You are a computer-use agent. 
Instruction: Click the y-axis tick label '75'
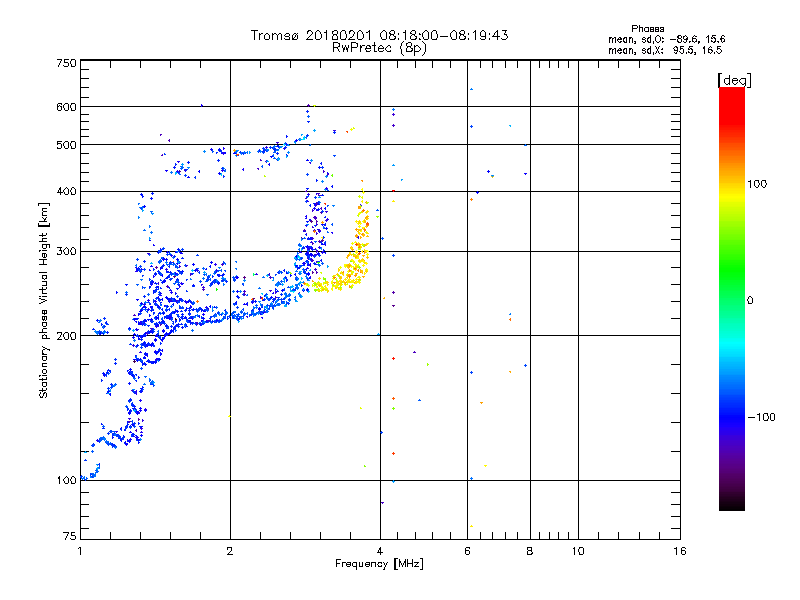[x=70, y=536]
